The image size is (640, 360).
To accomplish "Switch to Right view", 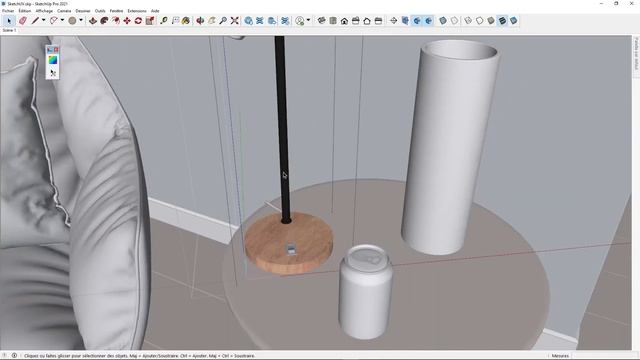I will click(356, 20).
